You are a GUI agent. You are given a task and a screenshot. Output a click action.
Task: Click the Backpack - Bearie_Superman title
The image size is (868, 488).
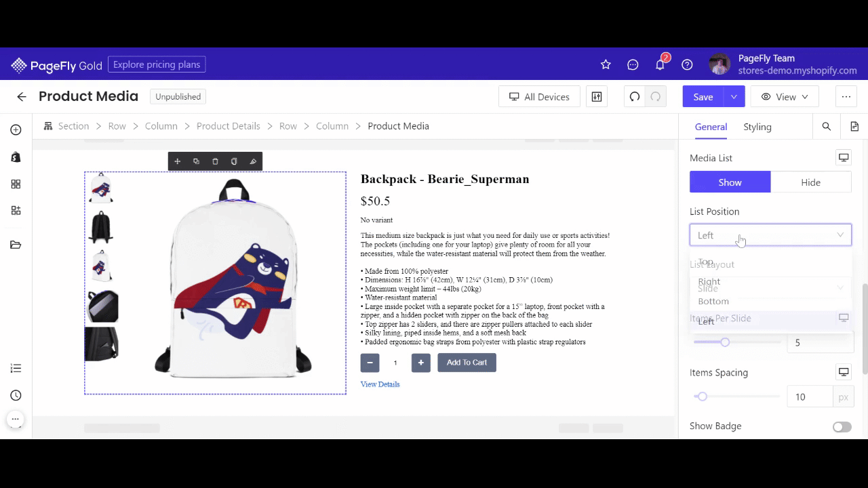pos(445,179)
